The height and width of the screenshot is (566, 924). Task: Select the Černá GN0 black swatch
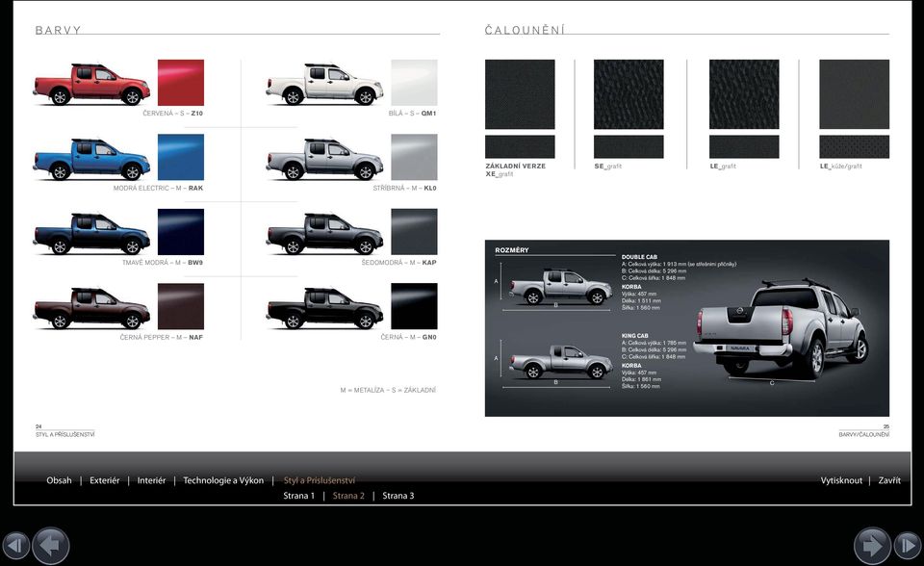[414, 306]
